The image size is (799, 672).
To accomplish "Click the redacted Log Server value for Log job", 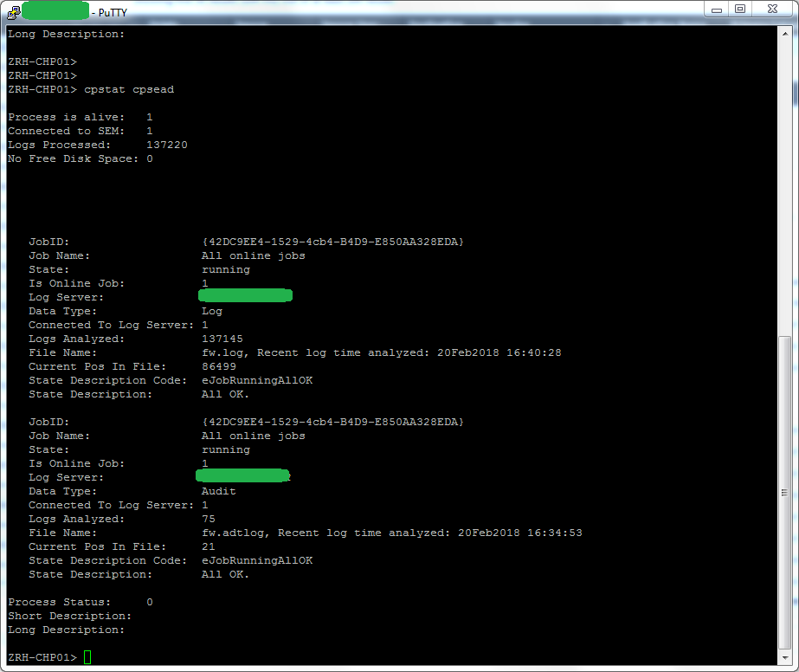I will (245, 295).
